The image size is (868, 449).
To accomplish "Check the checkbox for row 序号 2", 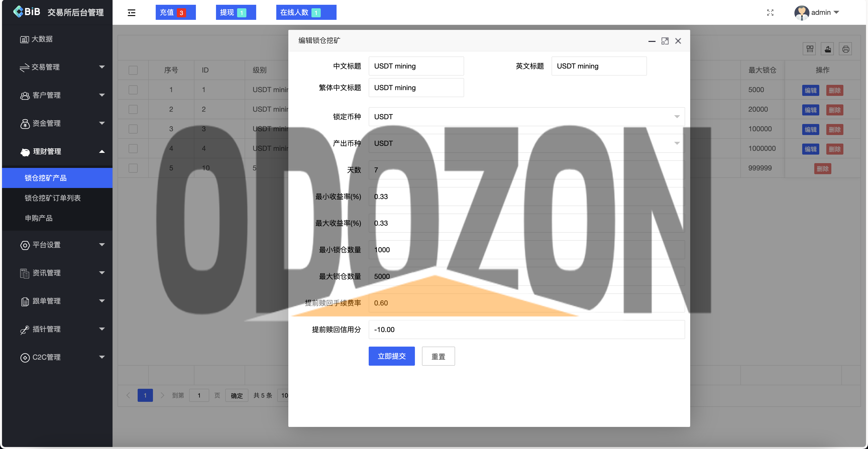I will [133, 109].
